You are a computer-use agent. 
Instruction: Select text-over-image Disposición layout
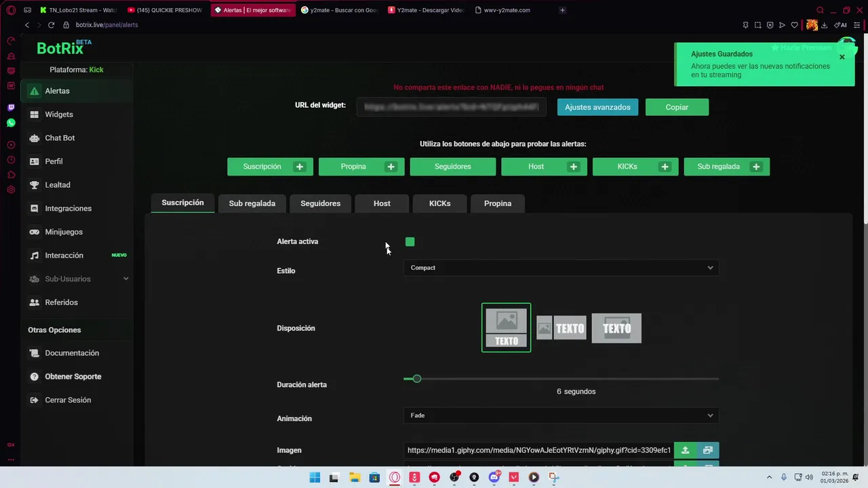616,328
